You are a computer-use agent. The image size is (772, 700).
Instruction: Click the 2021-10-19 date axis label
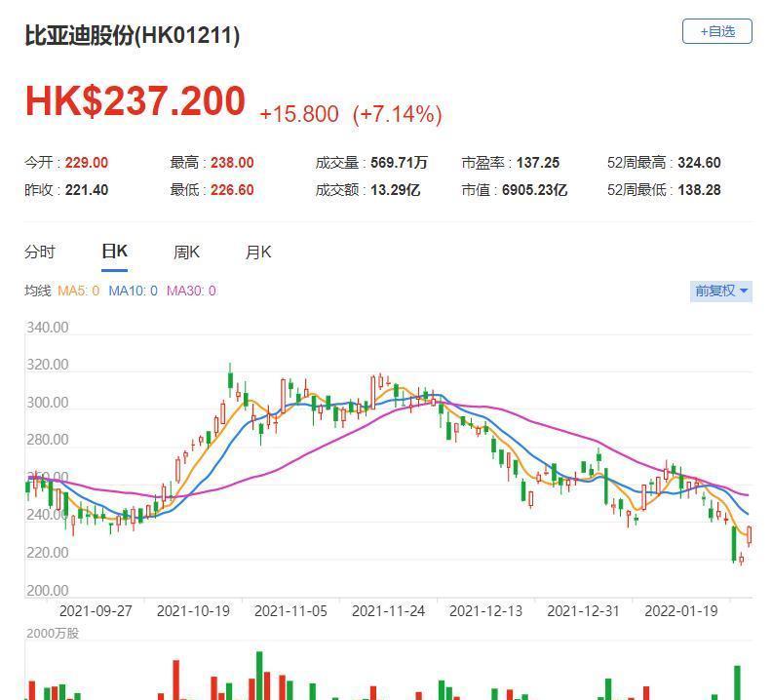tap(194, 611)
